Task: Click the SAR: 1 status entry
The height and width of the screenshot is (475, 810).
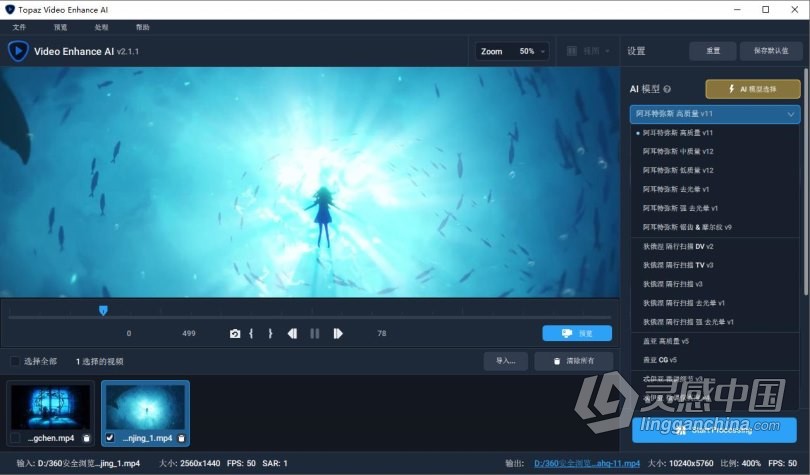Action: [x=275, y=463]
